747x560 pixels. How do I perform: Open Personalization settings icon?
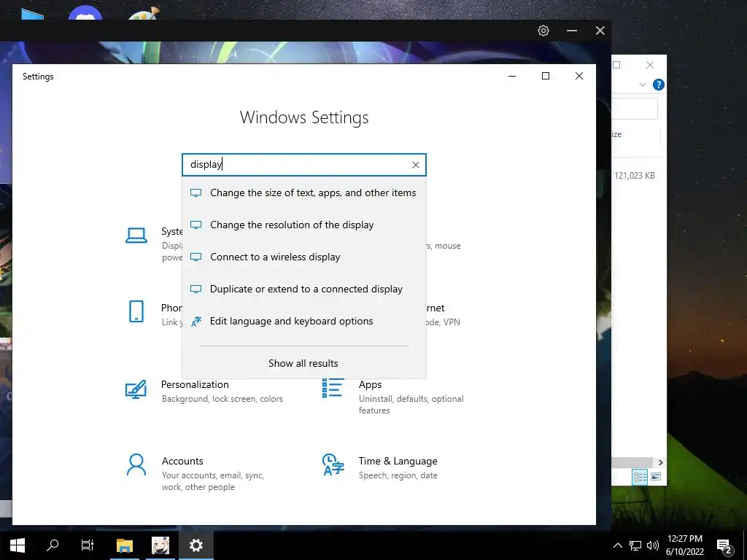136,389
